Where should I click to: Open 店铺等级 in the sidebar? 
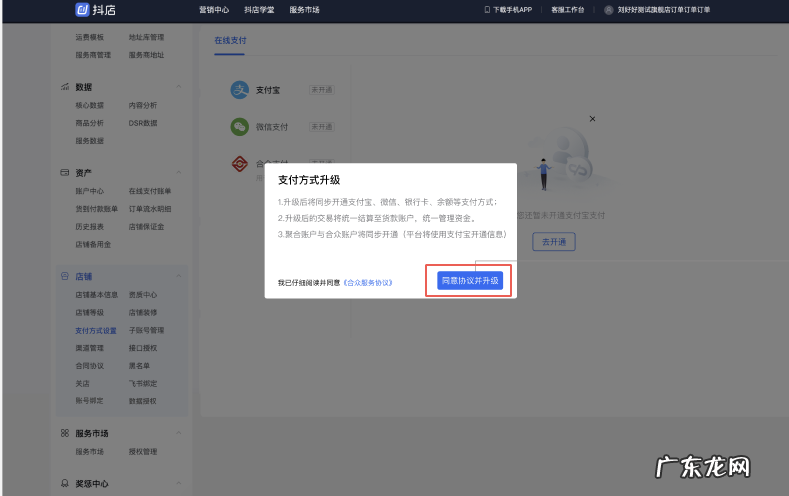pos(90,312)
